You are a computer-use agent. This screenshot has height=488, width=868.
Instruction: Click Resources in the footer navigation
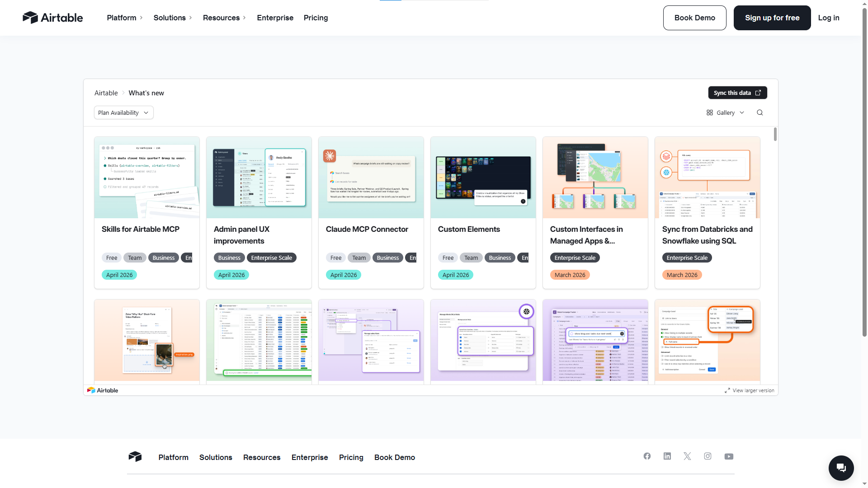[x=262, y=457]
